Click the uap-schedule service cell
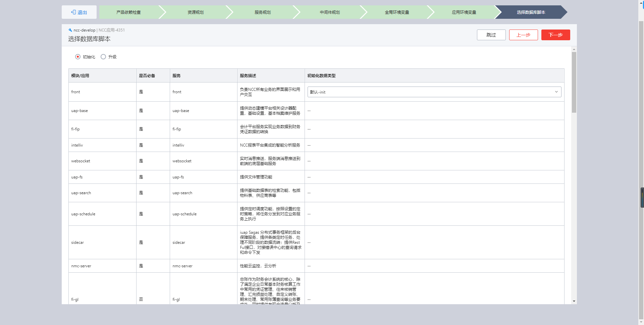This screenshot has height=325, width=644. (x=204, y=214)
